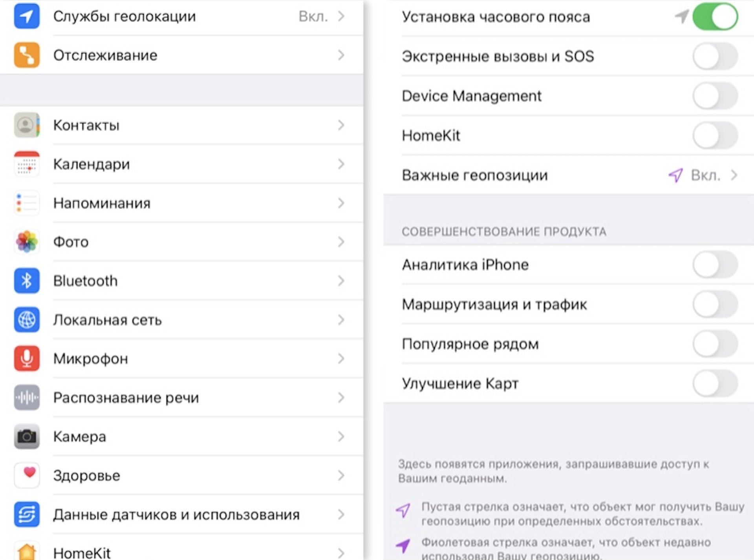Image resolution: width=754 pixels, height=560 pixels.
Task: Turn off Установка часового пояса toggle
Action: 715,17
